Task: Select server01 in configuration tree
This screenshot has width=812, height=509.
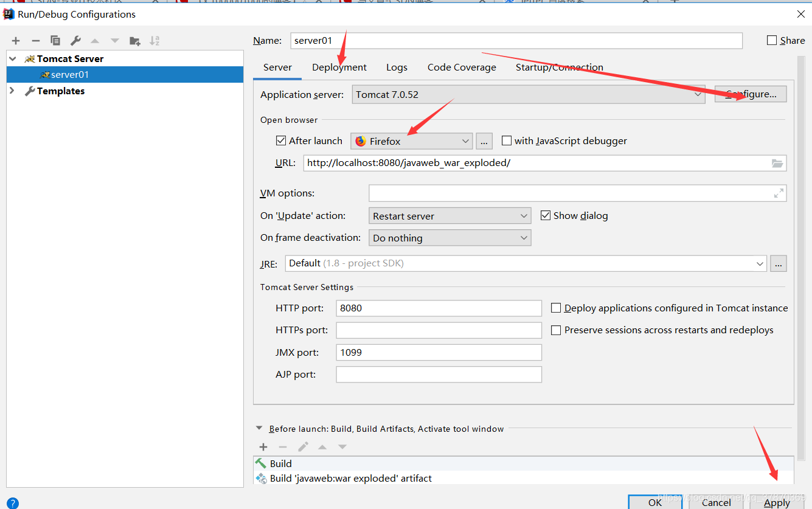Action: [x=125, y=74]
